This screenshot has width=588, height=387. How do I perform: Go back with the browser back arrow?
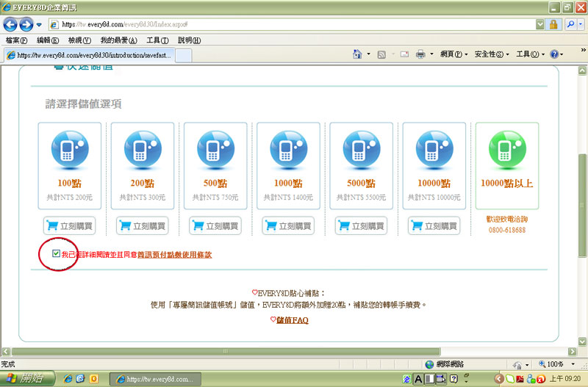pos(10,25)
